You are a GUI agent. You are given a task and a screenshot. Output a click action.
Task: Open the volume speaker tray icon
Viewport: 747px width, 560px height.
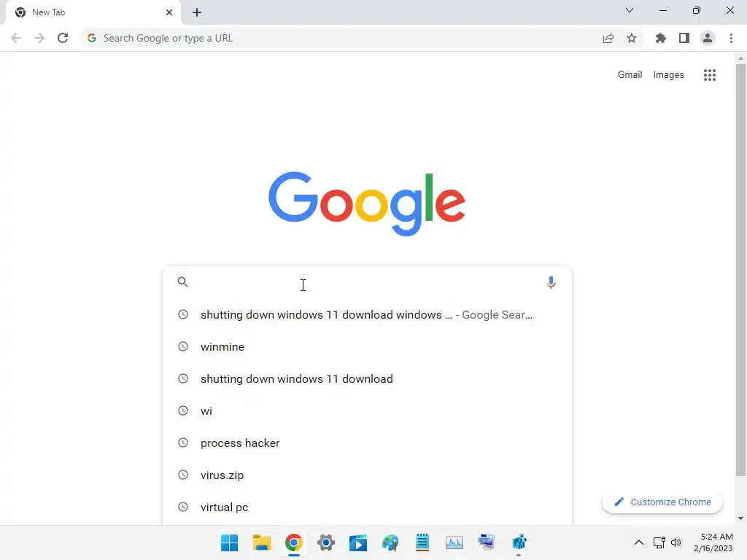[676, 542]
